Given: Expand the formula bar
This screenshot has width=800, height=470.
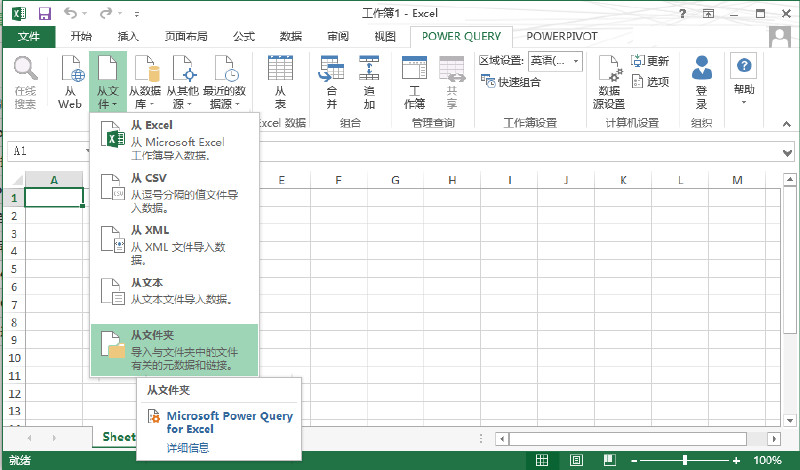Looking at the screenshot, I should (787, 153).
